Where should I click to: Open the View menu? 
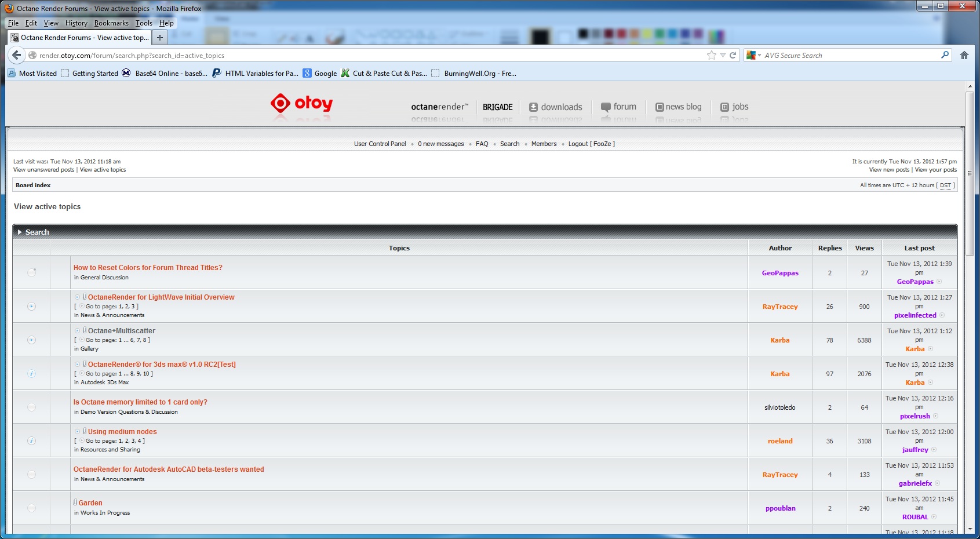point(51,23)
